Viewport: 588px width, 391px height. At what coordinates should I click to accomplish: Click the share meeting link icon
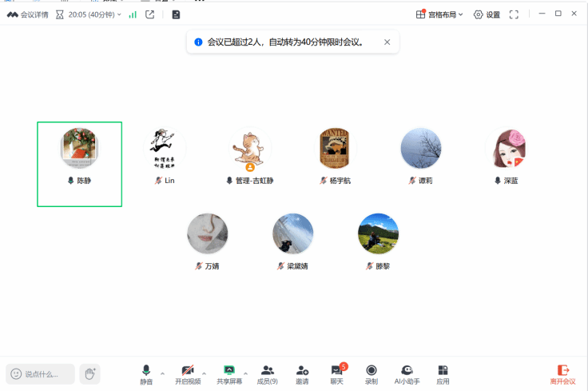click(149, 14)
